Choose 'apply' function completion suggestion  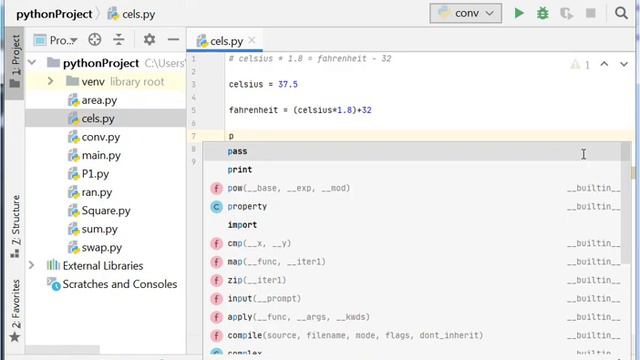click(x=412, y=317)
